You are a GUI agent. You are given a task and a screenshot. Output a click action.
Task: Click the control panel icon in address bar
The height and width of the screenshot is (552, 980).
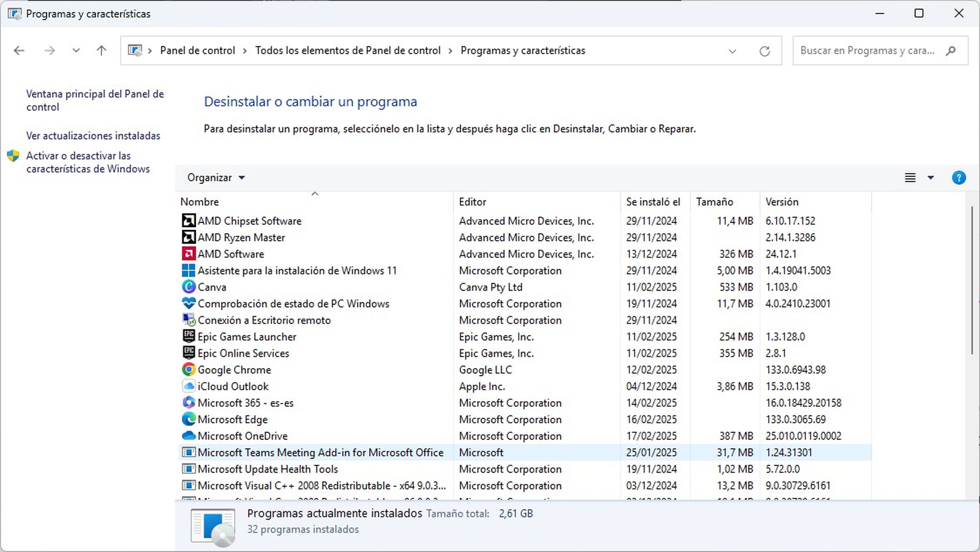coord(135,51)
